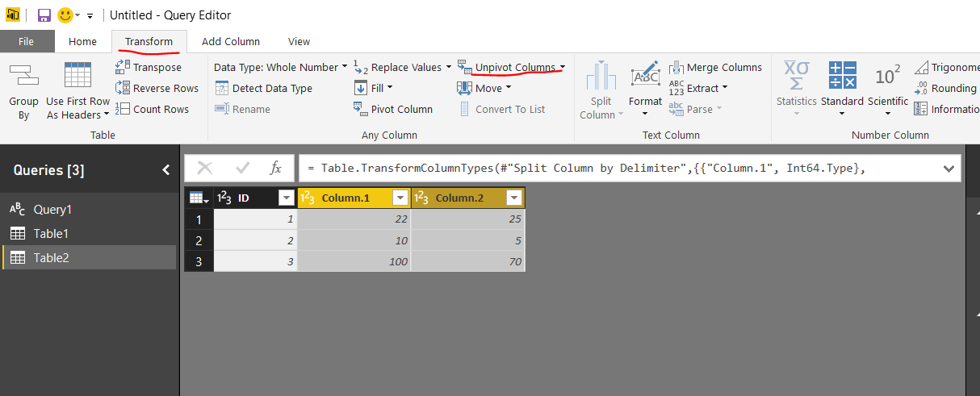Click Replace Values
Image resolution: width=980 pixels, height=396 pixels.
click(398, 67)
